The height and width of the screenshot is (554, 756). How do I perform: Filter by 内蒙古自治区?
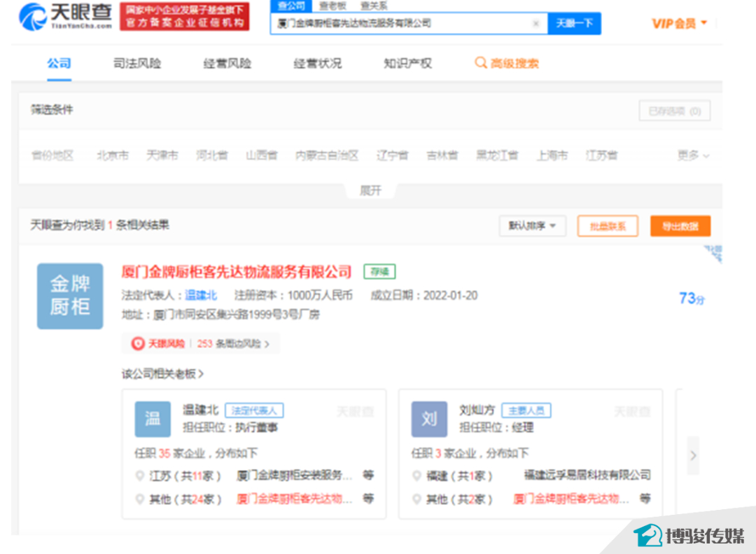tap(327, 155)
